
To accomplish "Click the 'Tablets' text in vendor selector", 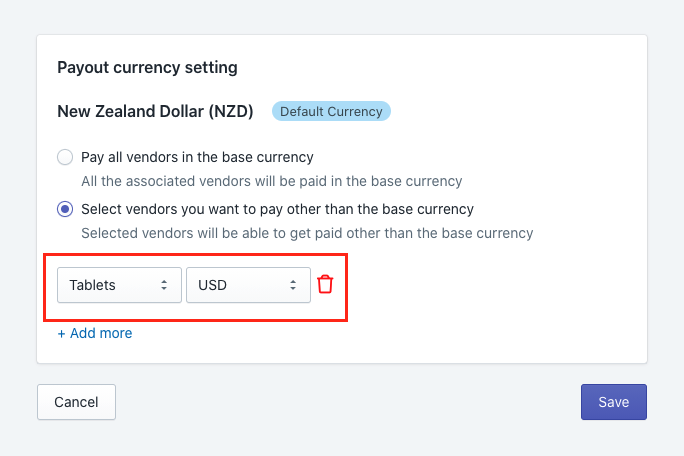I will pos(92,285).
